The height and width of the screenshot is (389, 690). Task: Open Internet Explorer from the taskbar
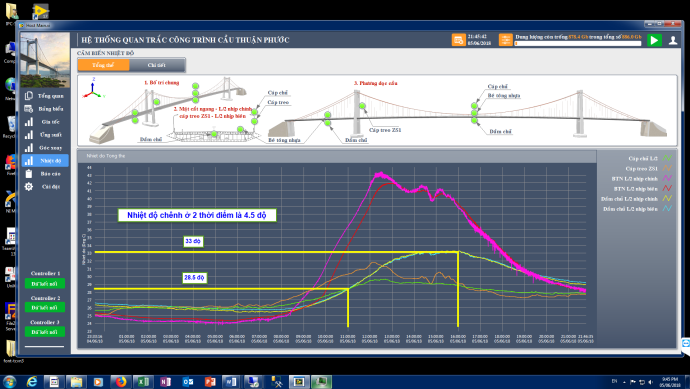[32, 382]
